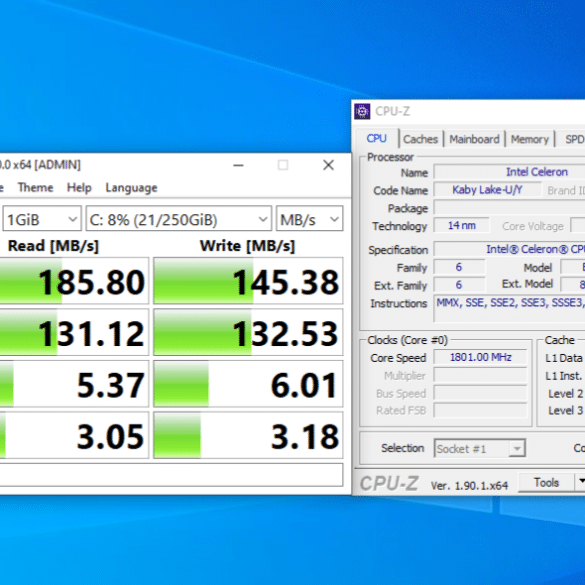Click the 1801.00 MHz core speed value
The width and height of the screenshot is (585, 585).
click(x=481, y=357)
